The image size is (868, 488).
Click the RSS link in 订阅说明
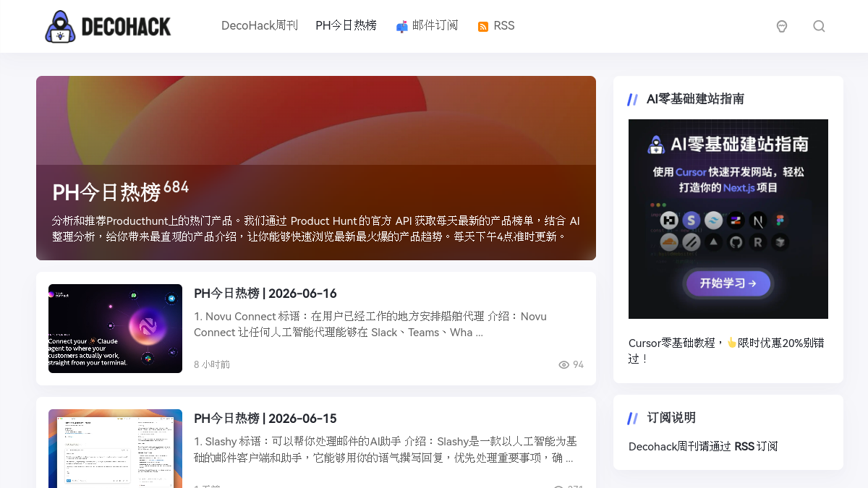tap(744, 446)
